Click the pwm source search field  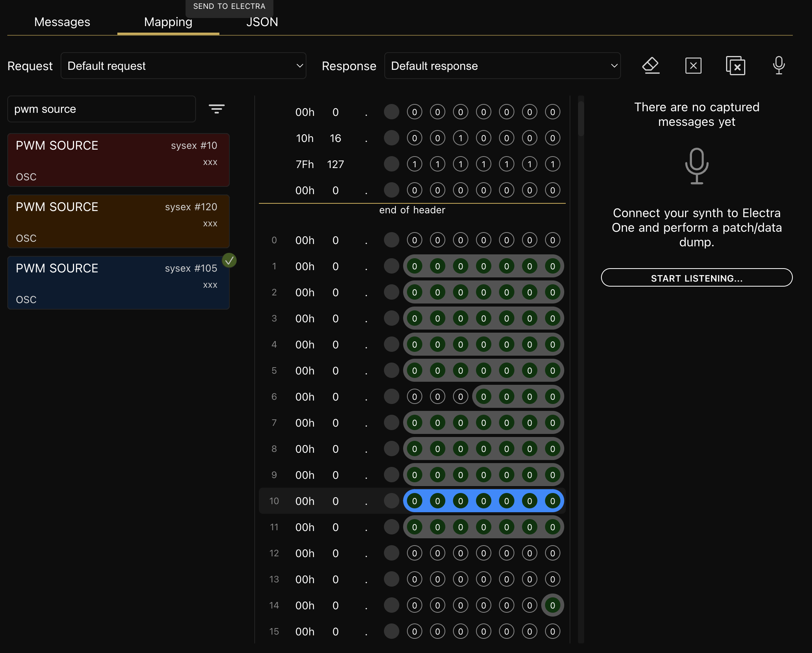coord(101,109)
